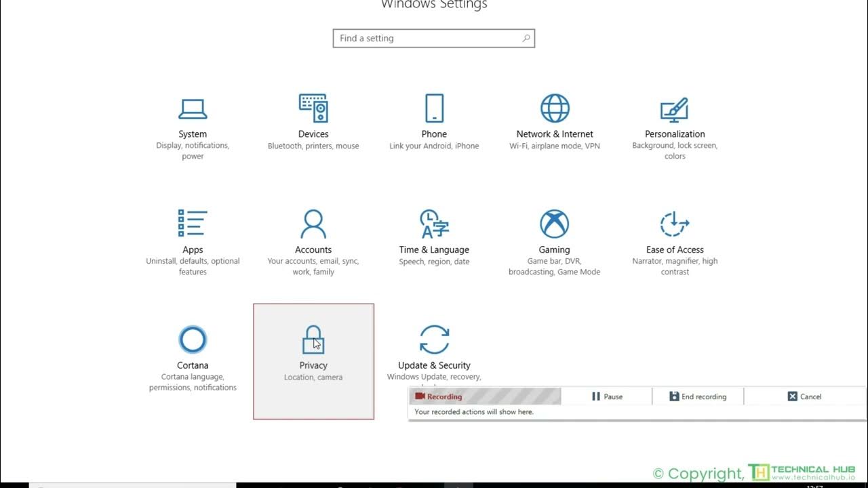Image resolution: width=868 pixels, height=488 pixels.
Task: Open the System settings category
Action: click(x=193, y=127)
